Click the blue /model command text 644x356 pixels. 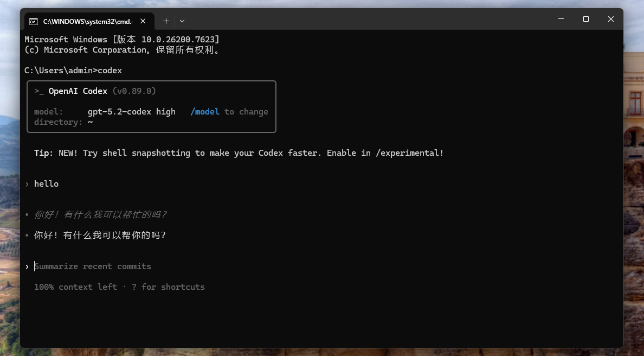205,112
